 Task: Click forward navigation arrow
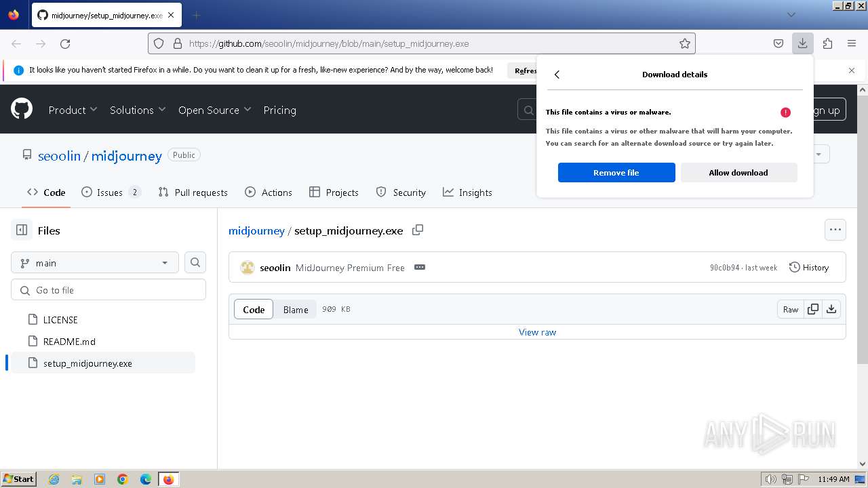pyautogui.click(x=41, y=43)
